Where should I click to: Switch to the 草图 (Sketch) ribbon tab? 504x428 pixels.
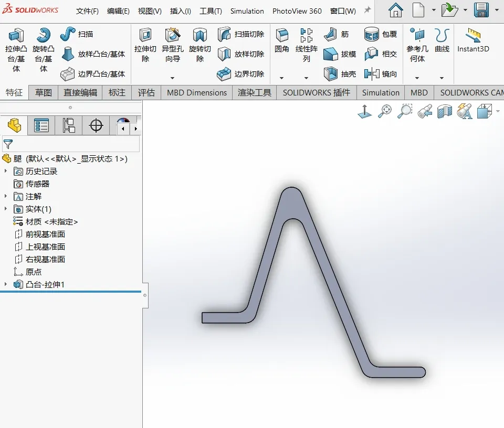click(44, 93)
